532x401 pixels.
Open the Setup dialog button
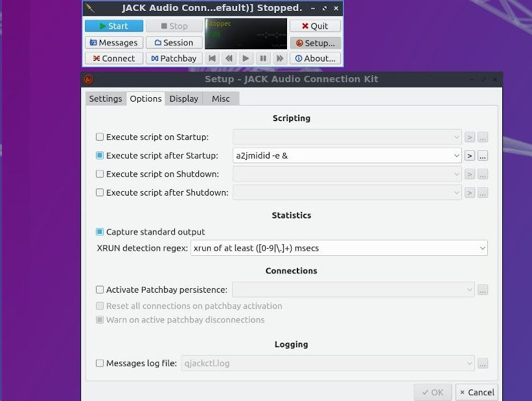coord(315,43)
